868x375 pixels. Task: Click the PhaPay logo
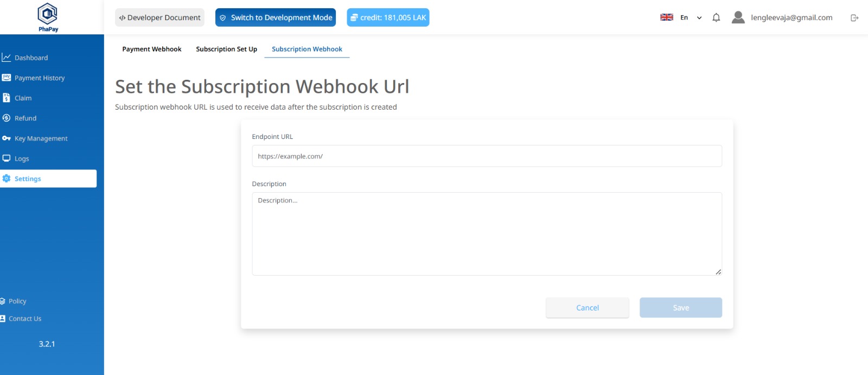click(48, 17)
